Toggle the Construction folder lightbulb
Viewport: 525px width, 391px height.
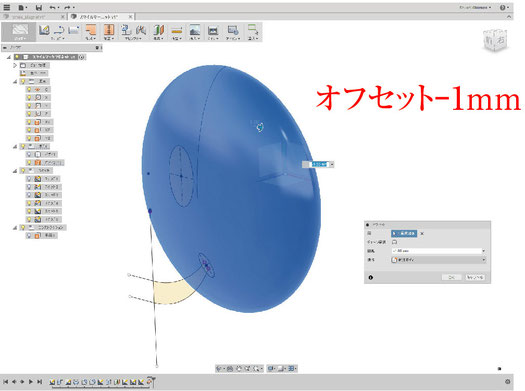23,227
